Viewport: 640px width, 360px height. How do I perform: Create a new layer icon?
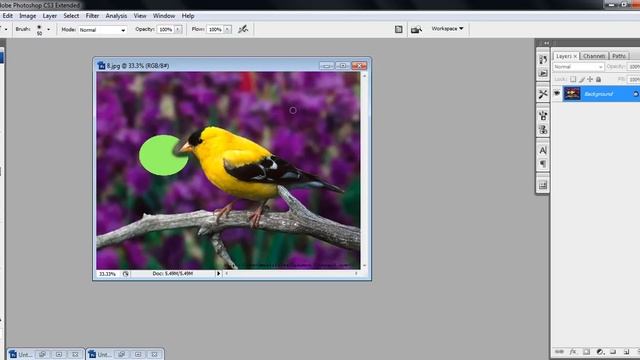626,351
